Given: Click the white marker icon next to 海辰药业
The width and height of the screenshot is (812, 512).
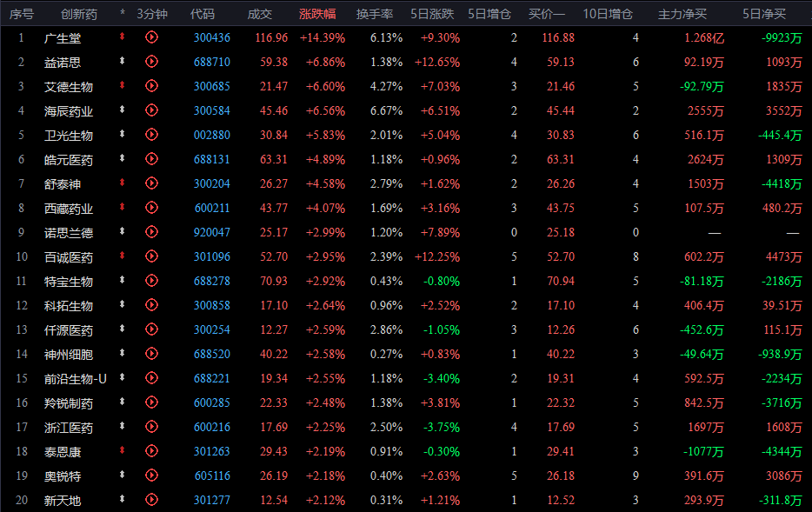Looking at the screenshot, I should click(123, 110).
